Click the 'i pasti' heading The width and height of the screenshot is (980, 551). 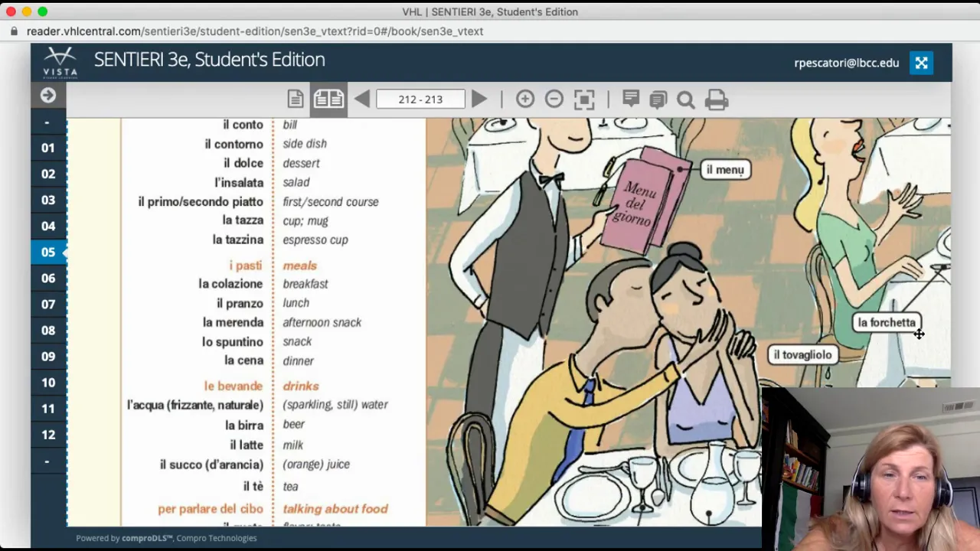coord(246,266)
